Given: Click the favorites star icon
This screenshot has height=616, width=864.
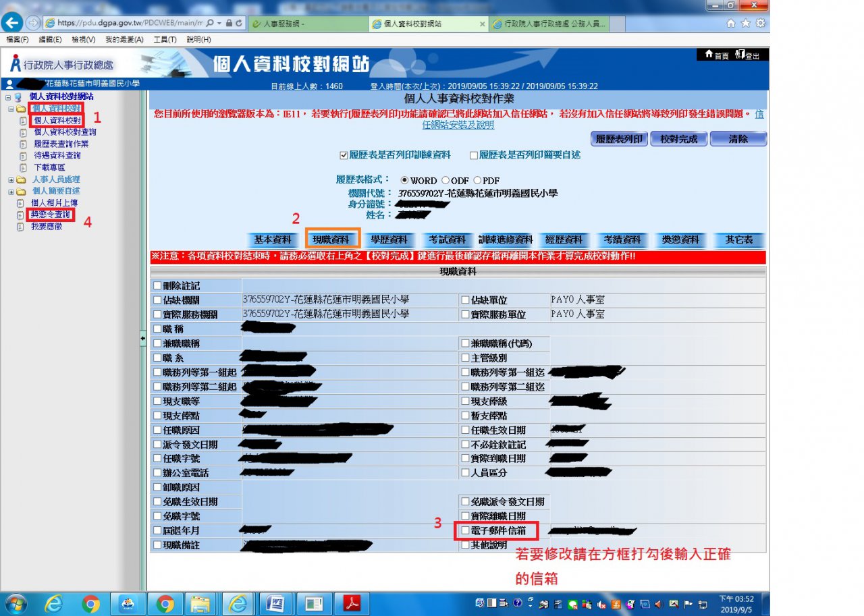Looking at the screenshot, I should pyautogui.click(x=746, y=23).
